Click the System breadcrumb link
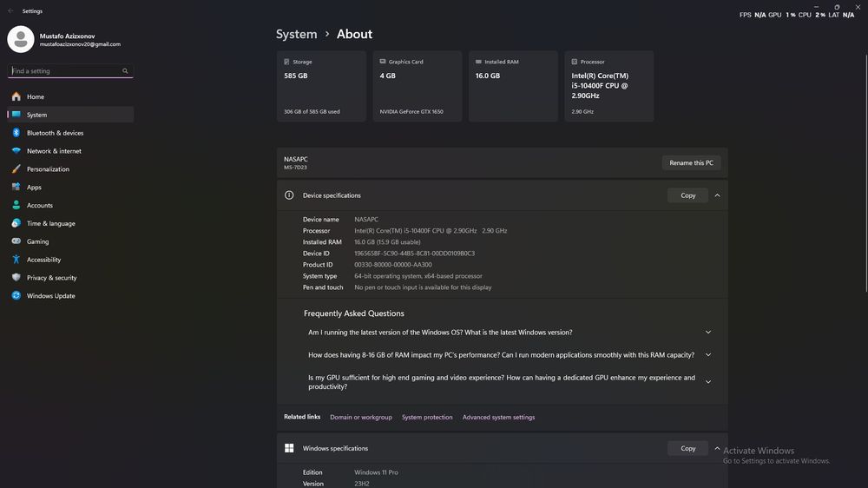The width and height of the screenshot is (868, 488). click(296, 35)
